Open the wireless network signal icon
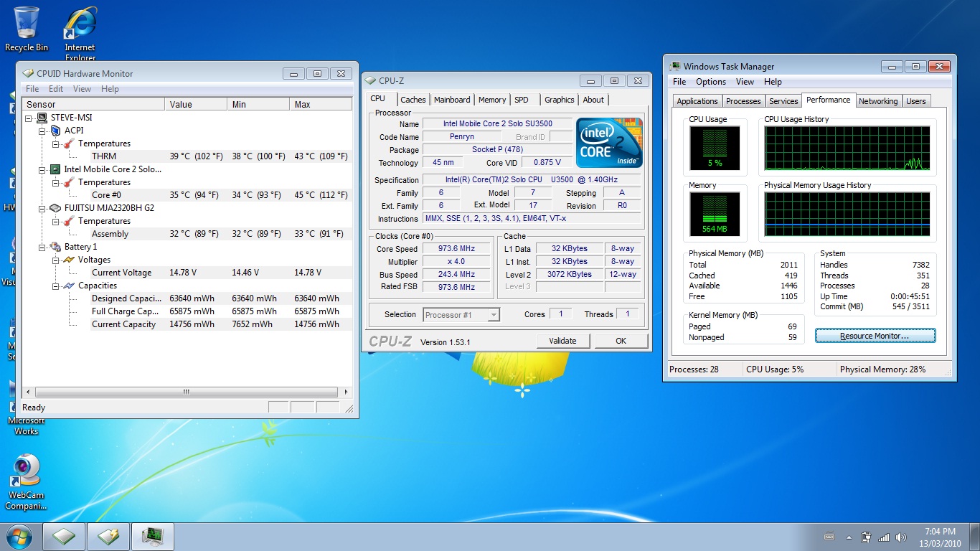This screenshot has width=980, height=551. (884, 537)
